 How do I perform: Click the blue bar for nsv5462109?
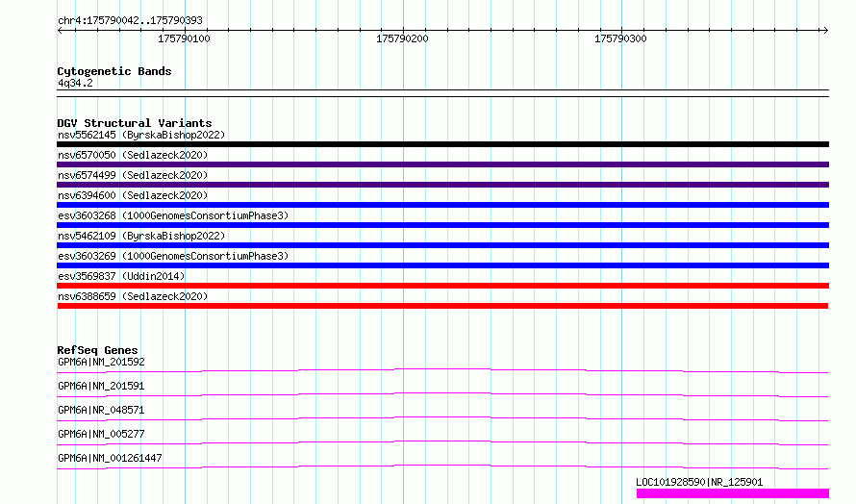442,245
